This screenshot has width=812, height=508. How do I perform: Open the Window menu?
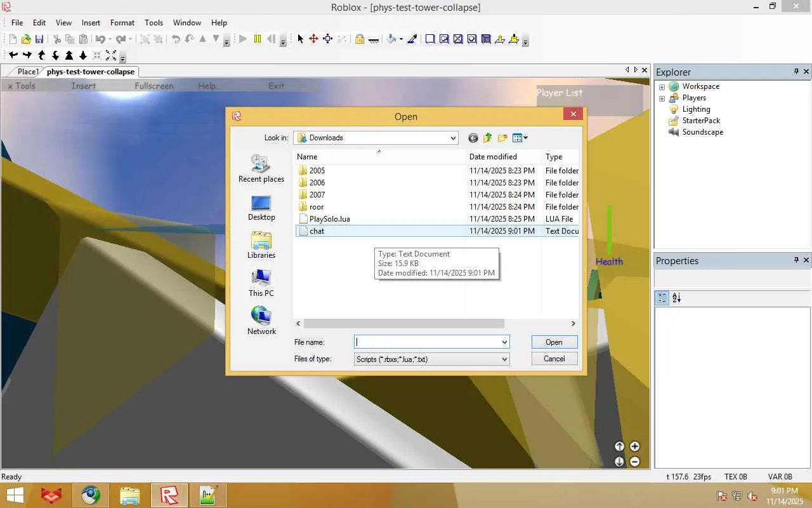click(x=187, y=23)
